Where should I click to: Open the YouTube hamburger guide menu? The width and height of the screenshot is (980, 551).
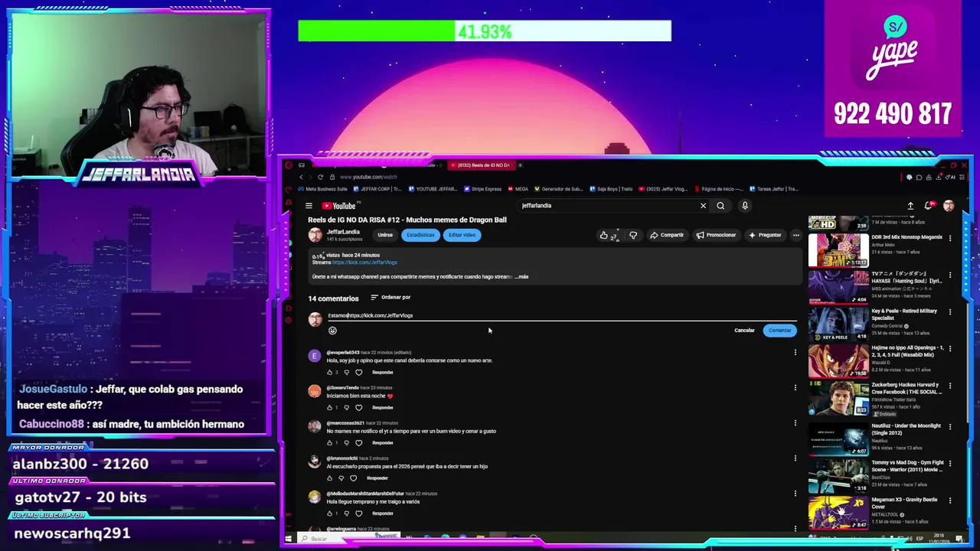coord(309,206)
